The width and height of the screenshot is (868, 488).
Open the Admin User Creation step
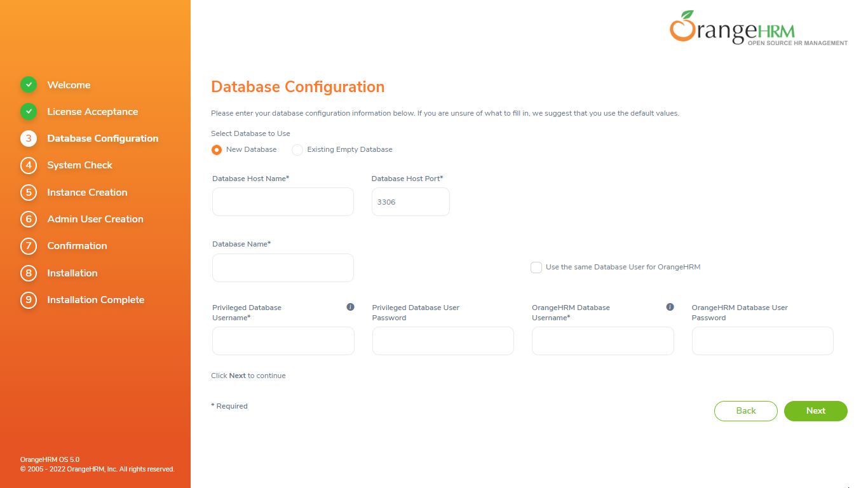click(x=95, y=219)
